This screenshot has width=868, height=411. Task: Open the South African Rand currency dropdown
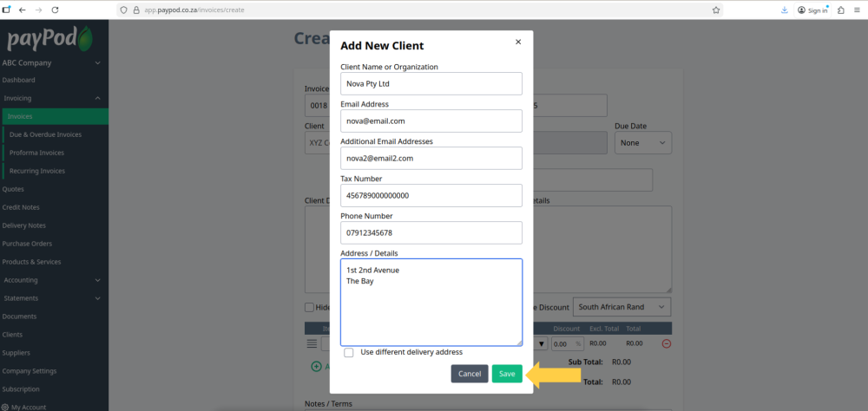[621, 307]
